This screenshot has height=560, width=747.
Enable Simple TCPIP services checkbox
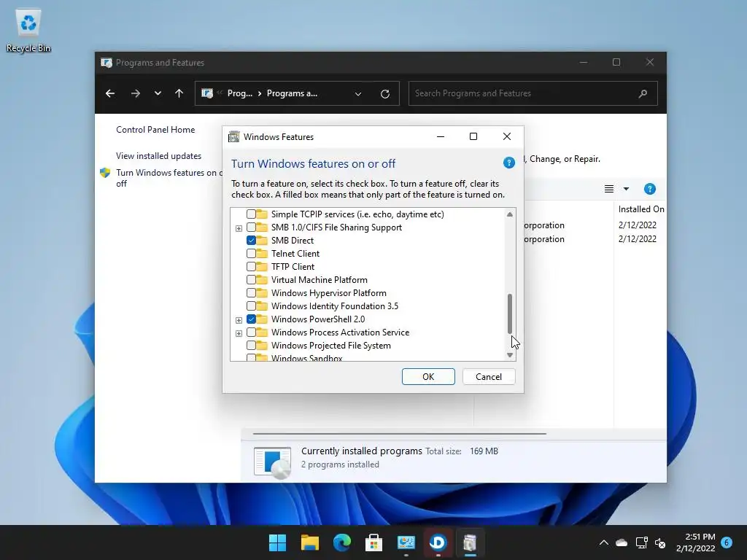pyautogui.click(x=251, y=214)
